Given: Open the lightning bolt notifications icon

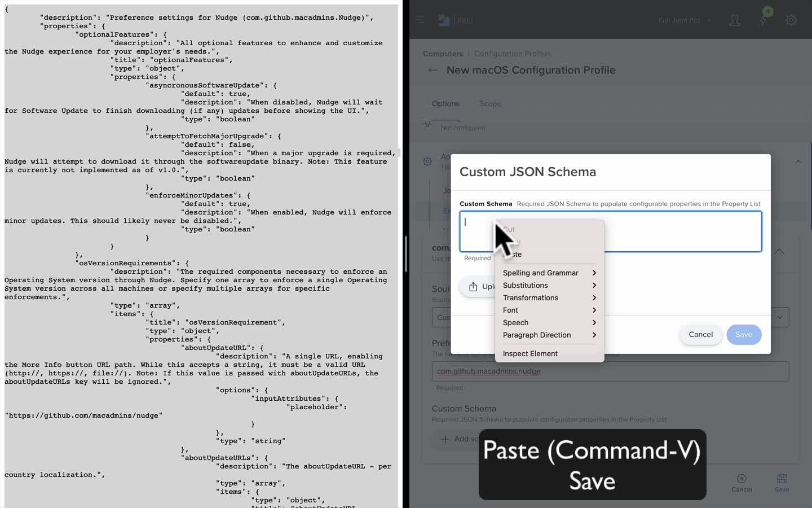Looking at the screenshot, I should 764,20.
